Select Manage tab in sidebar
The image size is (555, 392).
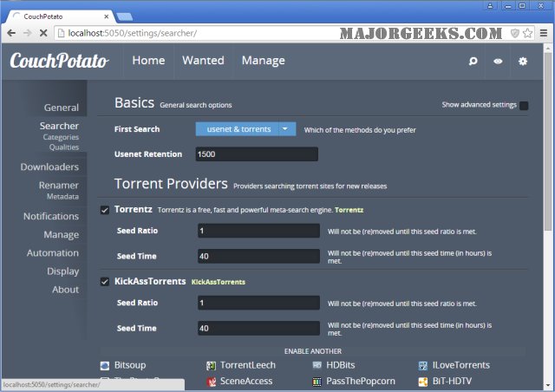62,235
